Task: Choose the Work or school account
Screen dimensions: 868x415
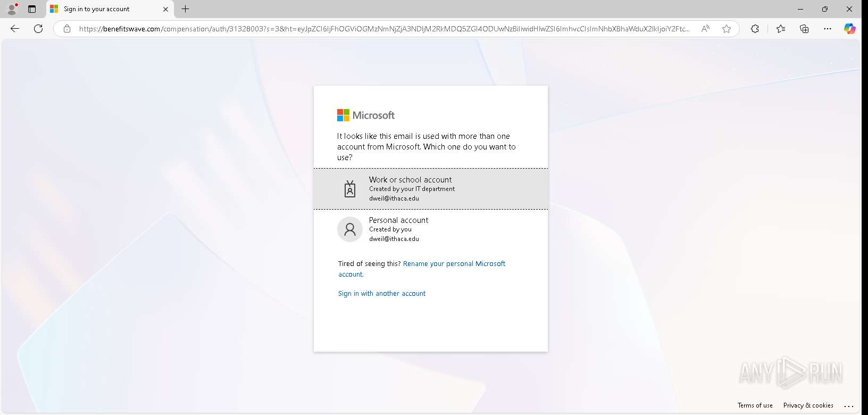Action: (x=431, y=189)
